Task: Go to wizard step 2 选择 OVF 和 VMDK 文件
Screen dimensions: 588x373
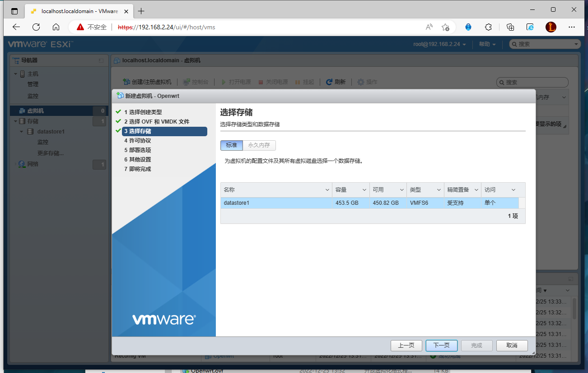Action: (157, 122)
